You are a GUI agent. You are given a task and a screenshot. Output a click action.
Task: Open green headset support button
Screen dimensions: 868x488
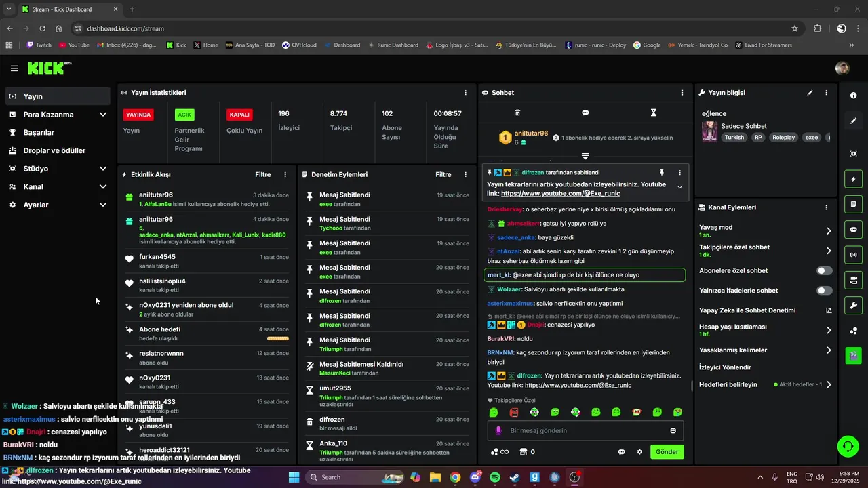pos(848,446)
